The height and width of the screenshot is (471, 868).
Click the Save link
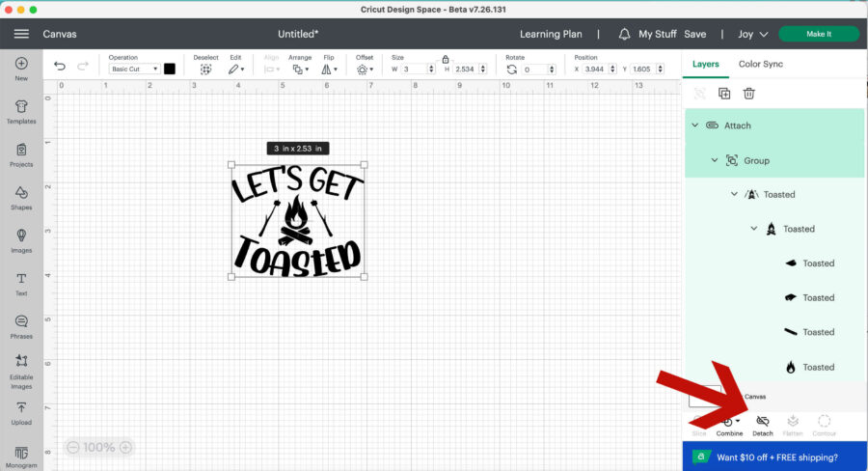(695, 34)
